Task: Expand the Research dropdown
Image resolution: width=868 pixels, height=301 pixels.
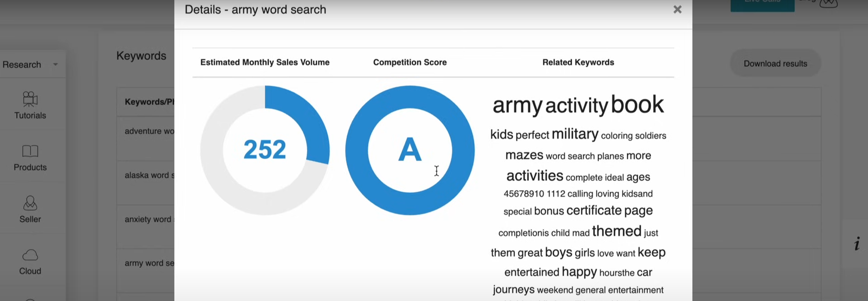Action: point(55,65)
